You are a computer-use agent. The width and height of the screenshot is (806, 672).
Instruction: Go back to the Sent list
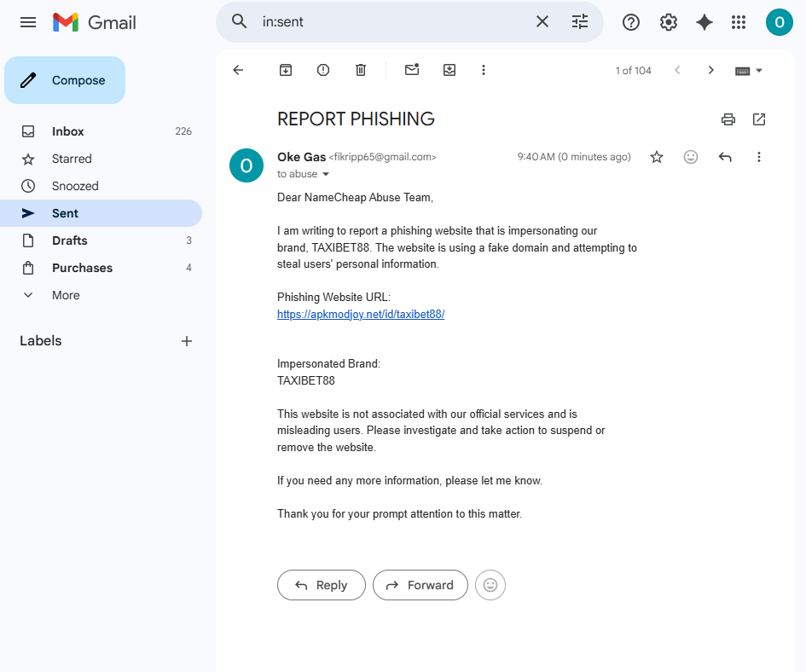238,70
